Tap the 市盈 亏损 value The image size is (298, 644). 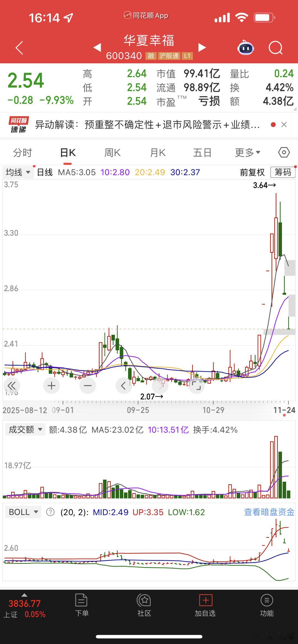(209, 101)
